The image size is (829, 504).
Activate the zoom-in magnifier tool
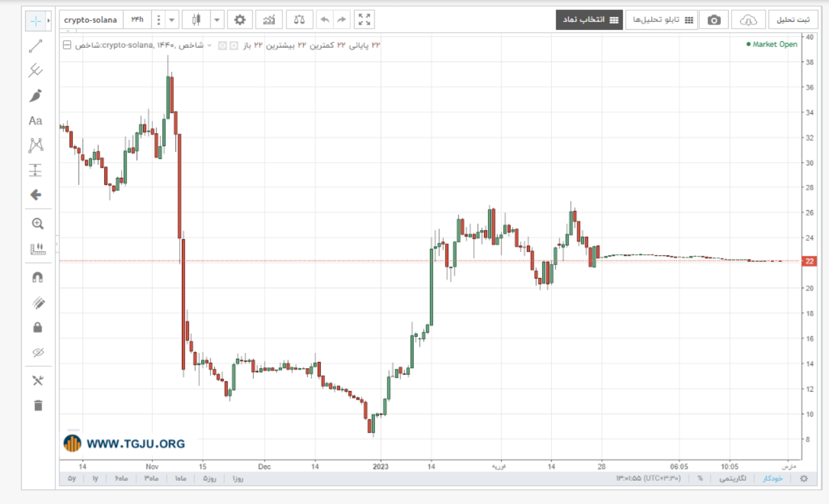click(x=37, y=224)
